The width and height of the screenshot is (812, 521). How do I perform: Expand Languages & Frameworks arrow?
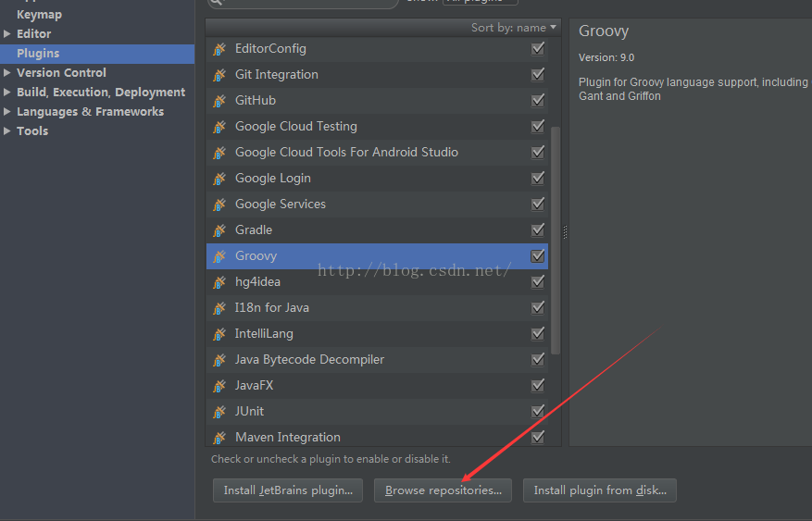click(x=6, y=111)
